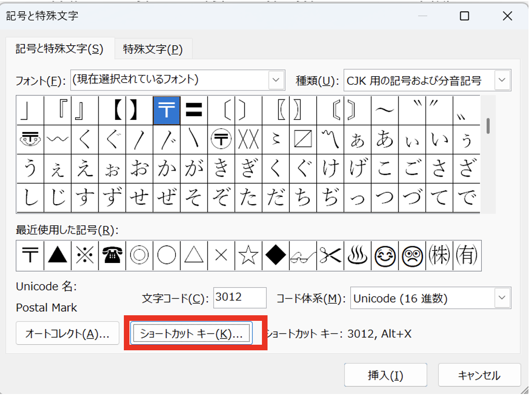Switch to the 特殊文字 tab
The height and width of the screenshot is (397, 532).
(x=153, y=49)
